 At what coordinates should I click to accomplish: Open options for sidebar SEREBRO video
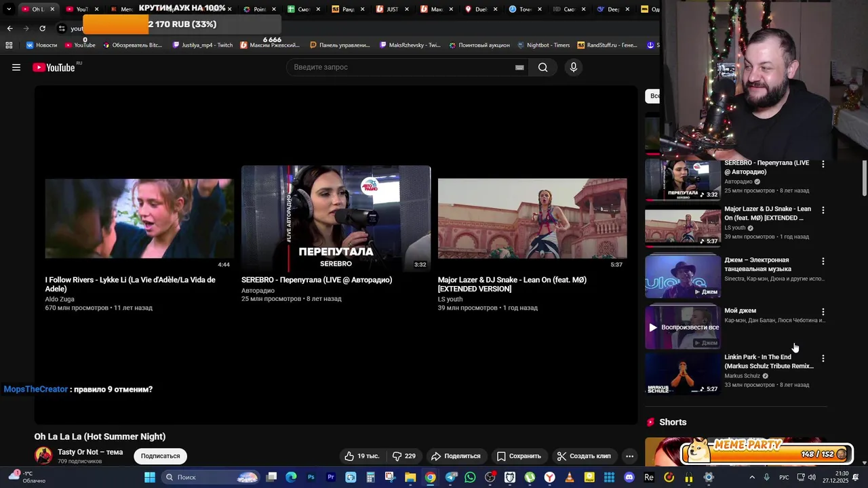823,164
